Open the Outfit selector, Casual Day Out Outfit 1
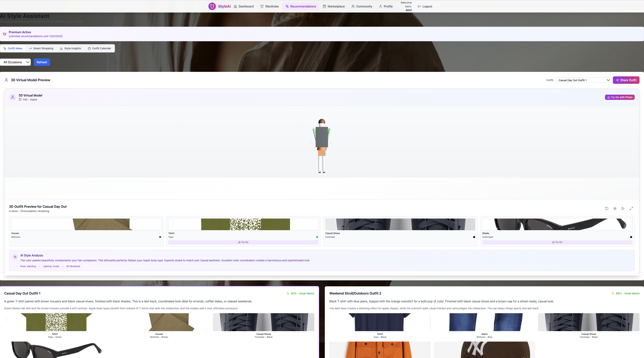 (583, 80)
